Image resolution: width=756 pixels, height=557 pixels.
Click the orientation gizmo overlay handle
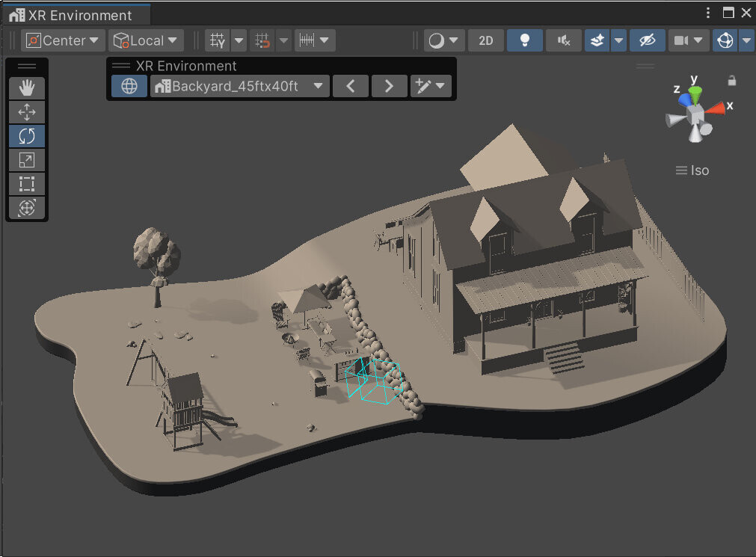(x=645, y=66)
